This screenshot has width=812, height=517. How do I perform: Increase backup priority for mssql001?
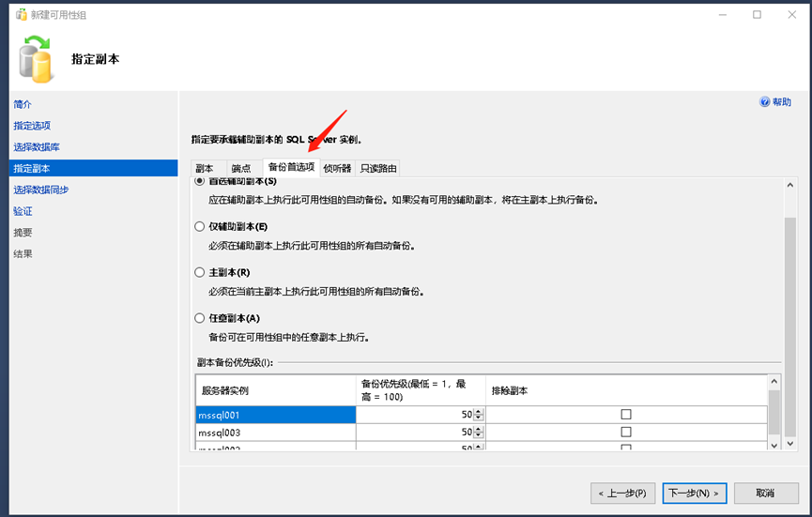(x=479, y=412)
